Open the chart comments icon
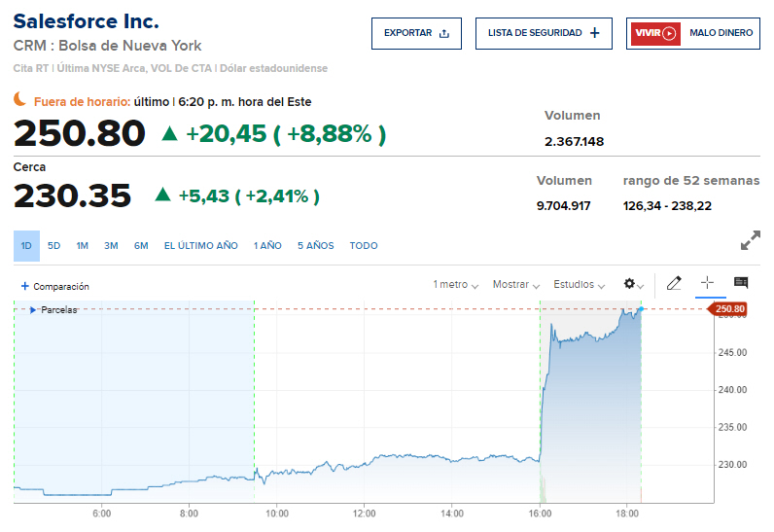774x532 pixels. pyautogui.click(x=741, y=283)
